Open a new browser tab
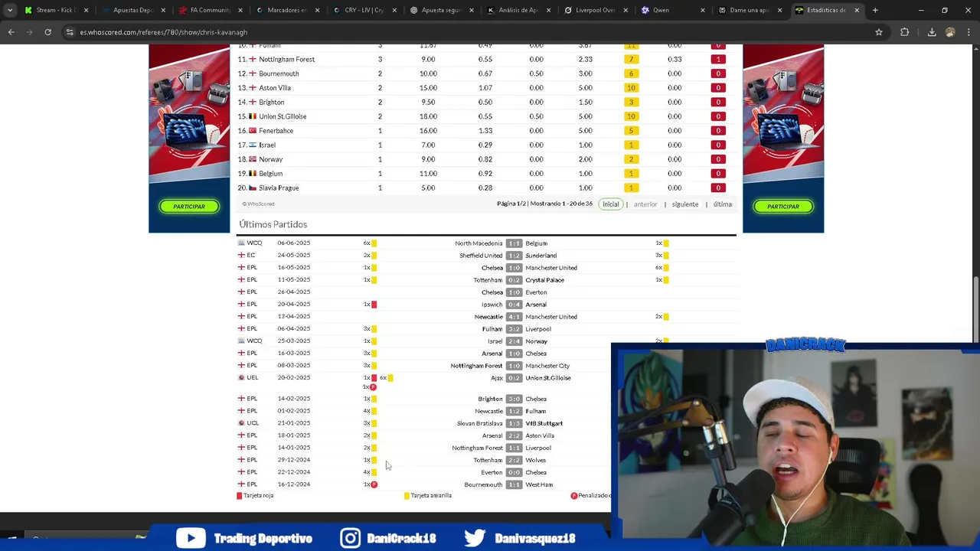This screenshot has width=980, height=551. [875, 10]
